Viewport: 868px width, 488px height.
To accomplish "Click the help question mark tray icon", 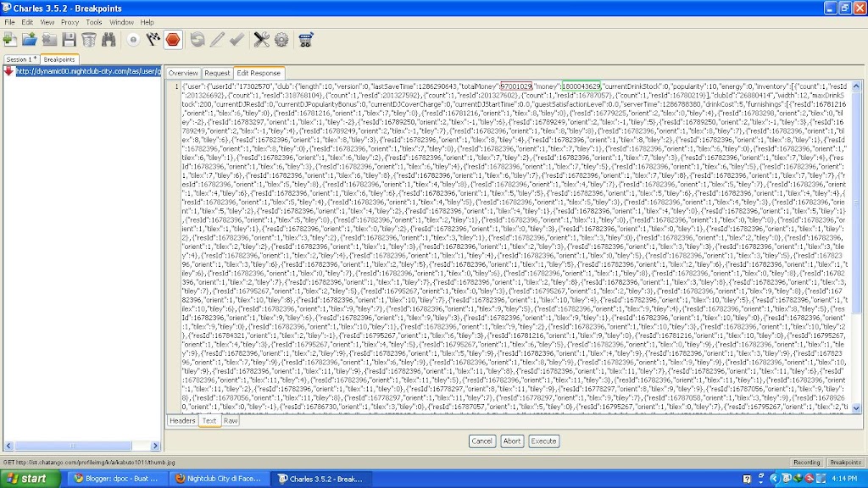I will (x=747, y=479).
